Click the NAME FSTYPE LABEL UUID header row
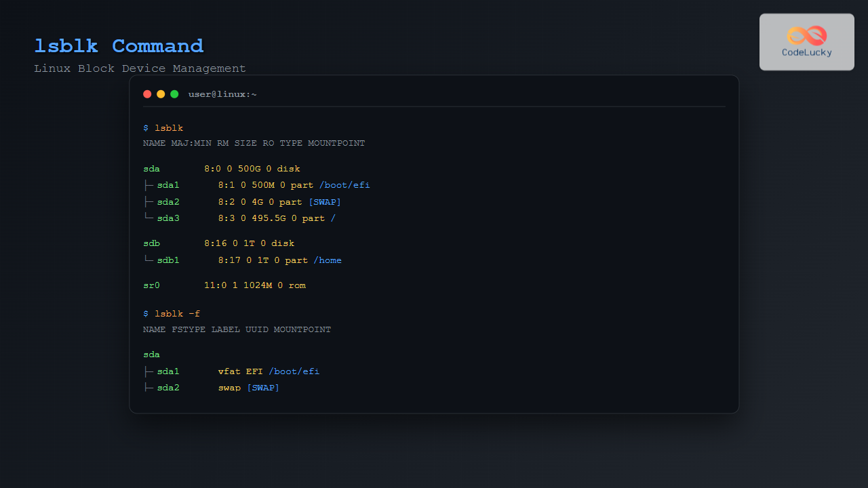The height and width of the screenshot is (488, 868). pos(237,330)
